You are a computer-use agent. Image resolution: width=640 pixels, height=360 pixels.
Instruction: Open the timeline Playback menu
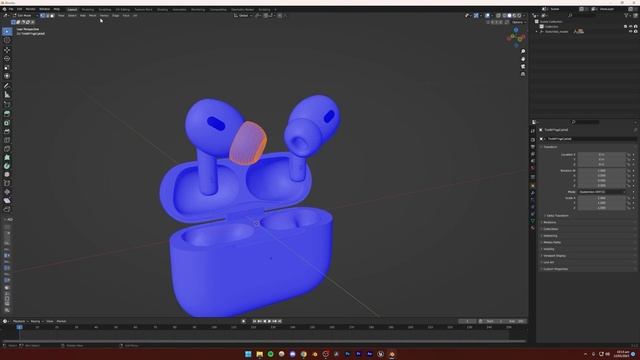tap(19, 321)
